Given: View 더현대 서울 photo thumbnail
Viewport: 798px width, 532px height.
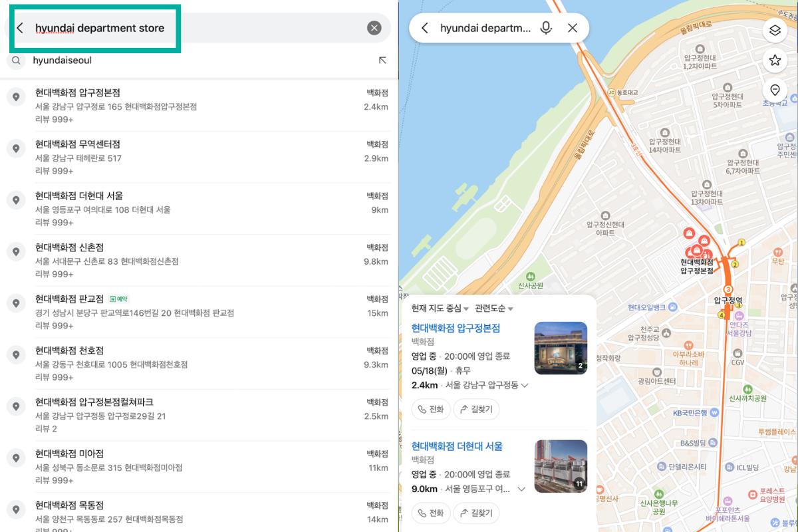Looking at the screenshot, I should tap(561, 466).
